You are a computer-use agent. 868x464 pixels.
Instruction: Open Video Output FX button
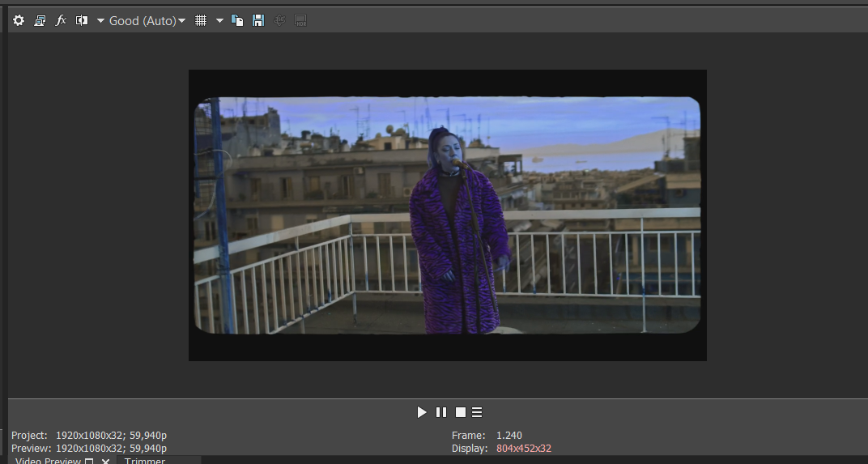(x=61, y=20)
